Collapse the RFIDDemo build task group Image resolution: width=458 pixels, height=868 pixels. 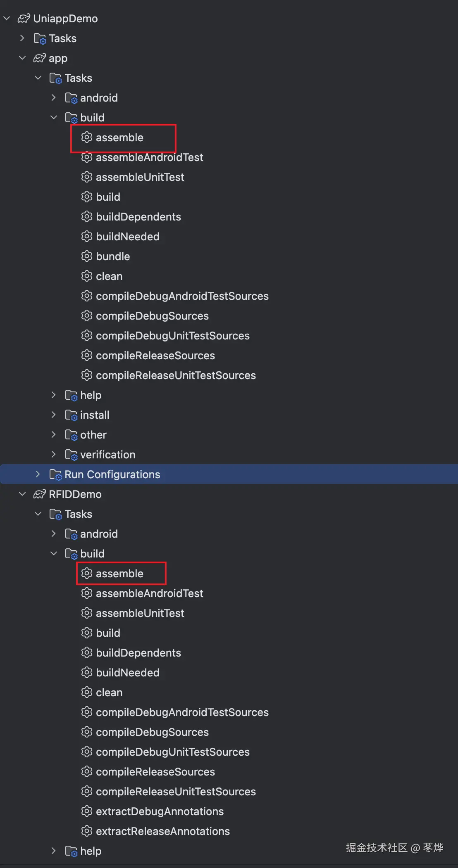[x=53, y=554]
